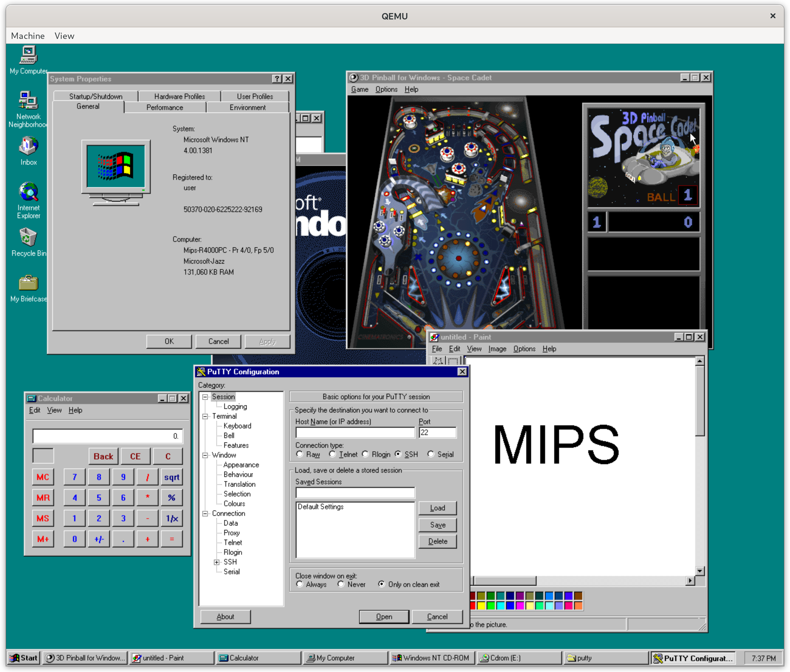Click the Port field showing 22
The height and width of the screenshot is (672, 790).
point(437,433)
